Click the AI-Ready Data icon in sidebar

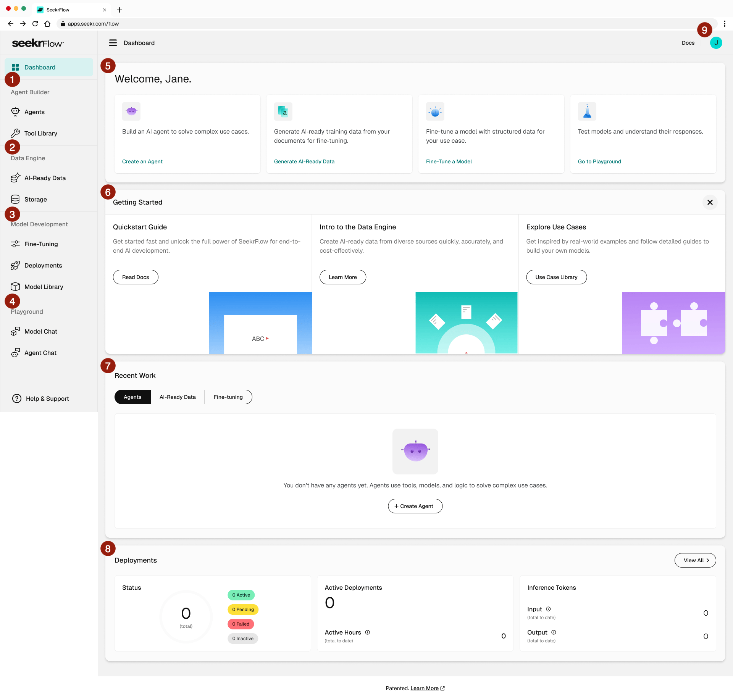[x=15, y=178]
